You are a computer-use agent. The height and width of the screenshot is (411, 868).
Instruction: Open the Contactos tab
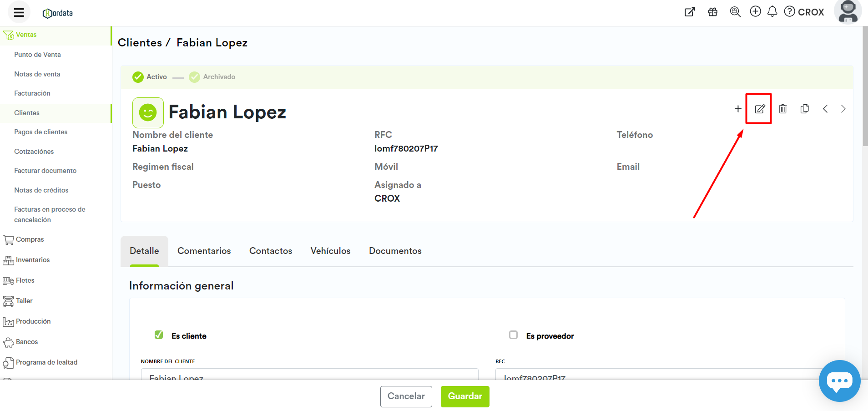270,251
